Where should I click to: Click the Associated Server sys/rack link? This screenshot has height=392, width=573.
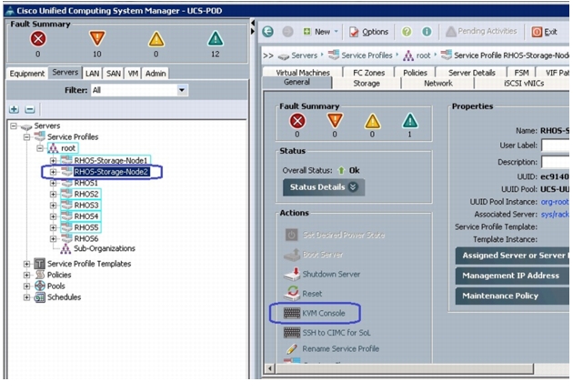555,214
